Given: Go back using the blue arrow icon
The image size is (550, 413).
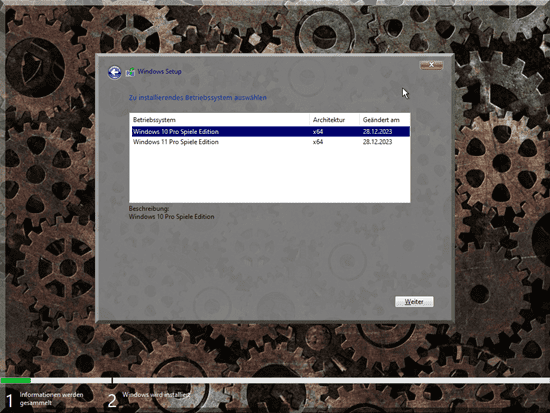Looking at the screenshot, I should (114, 72).
